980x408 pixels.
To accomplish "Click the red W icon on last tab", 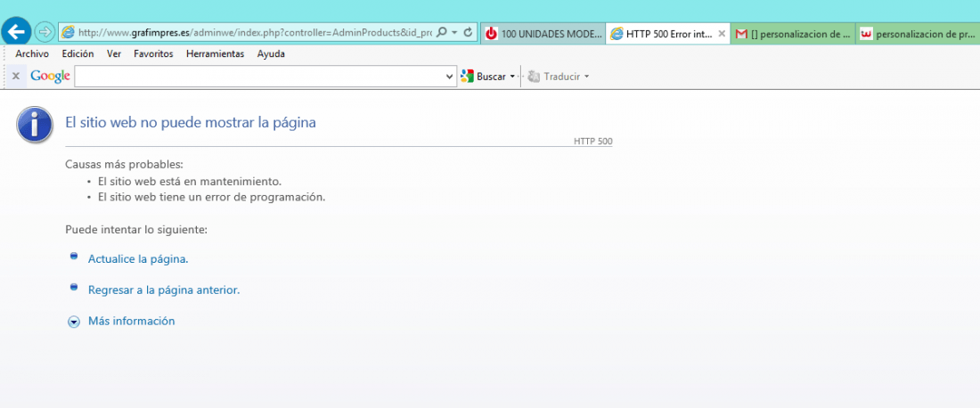I will 866,34.
